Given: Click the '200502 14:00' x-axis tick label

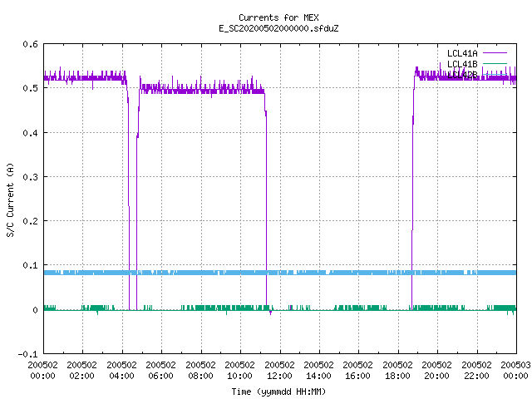Looking at the screenshot, I should tap(318, 370).
